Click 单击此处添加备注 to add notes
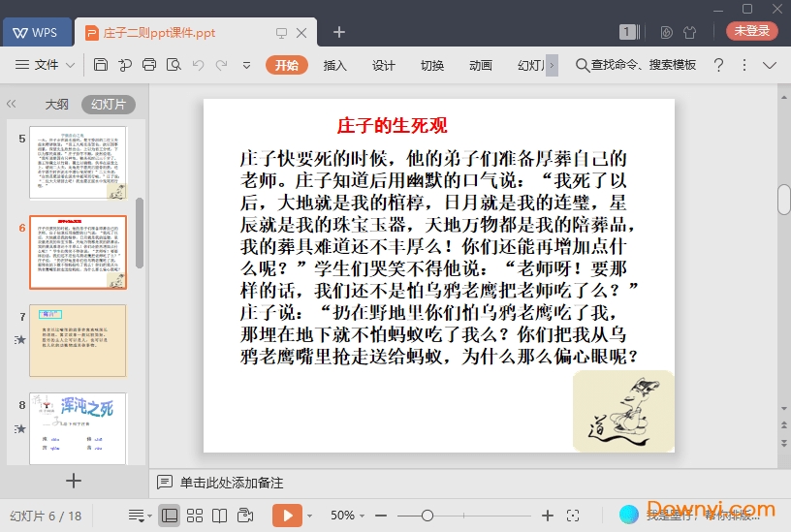 coord(231,483)
